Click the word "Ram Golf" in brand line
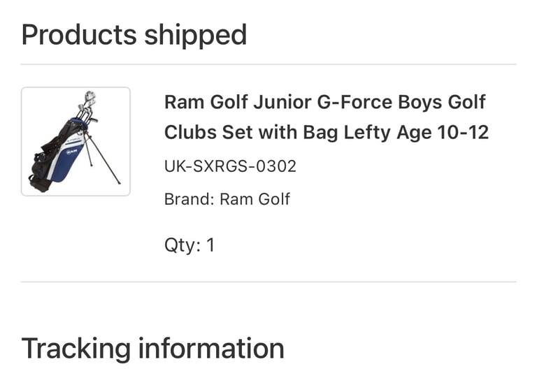 (x=255, y=199)
